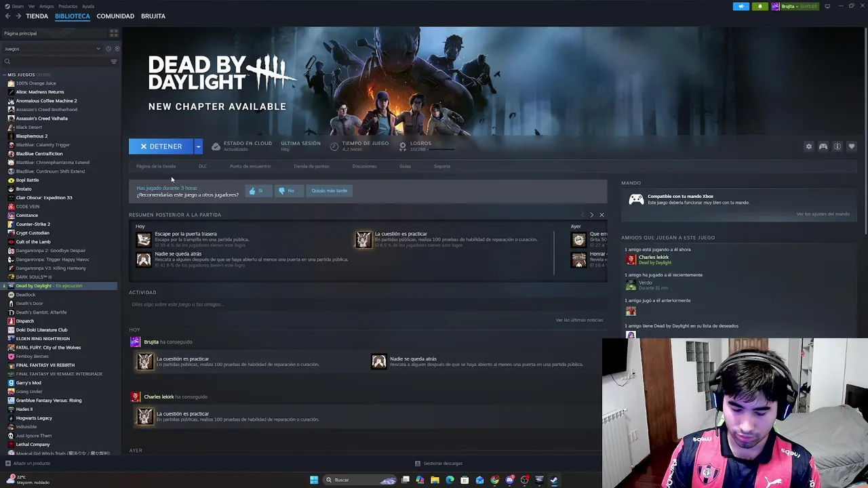Click the library search field

click(x=54, y=62)
